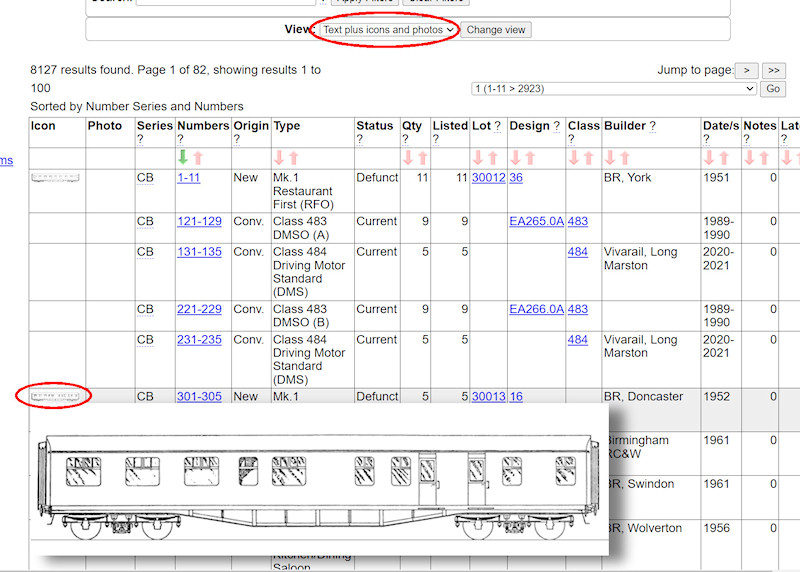Open number series 121-129 link
Screen dimensions: 800x572
click(199, 222)
